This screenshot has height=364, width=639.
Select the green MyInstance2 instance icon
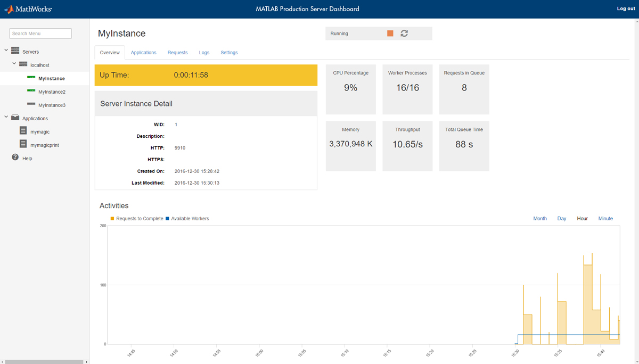(31, 92)
